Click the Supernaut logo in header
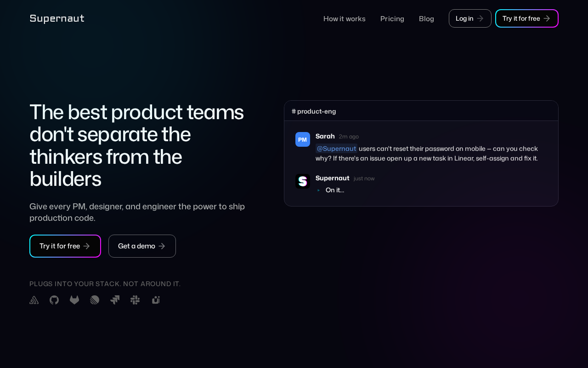This screenshot has height=368, width=588. [x=57, y=18]
